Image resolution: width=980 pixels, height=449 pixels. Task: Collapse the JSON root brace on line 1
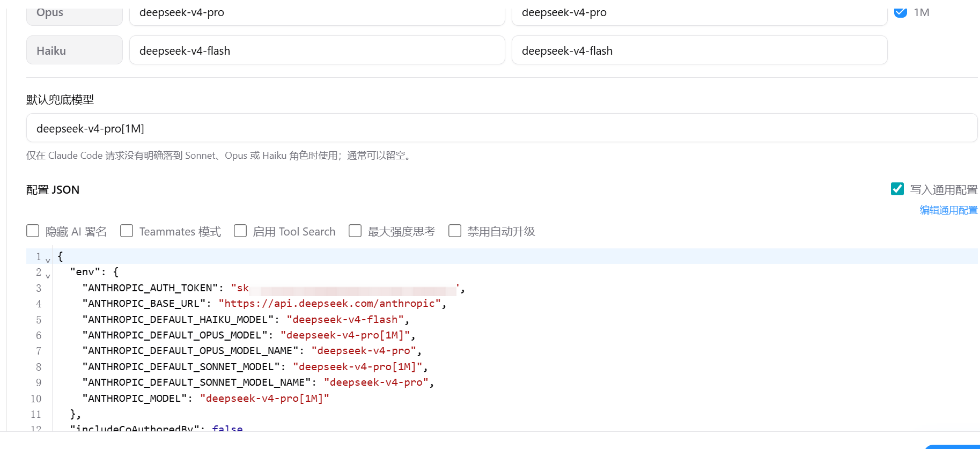coord(48,260)
